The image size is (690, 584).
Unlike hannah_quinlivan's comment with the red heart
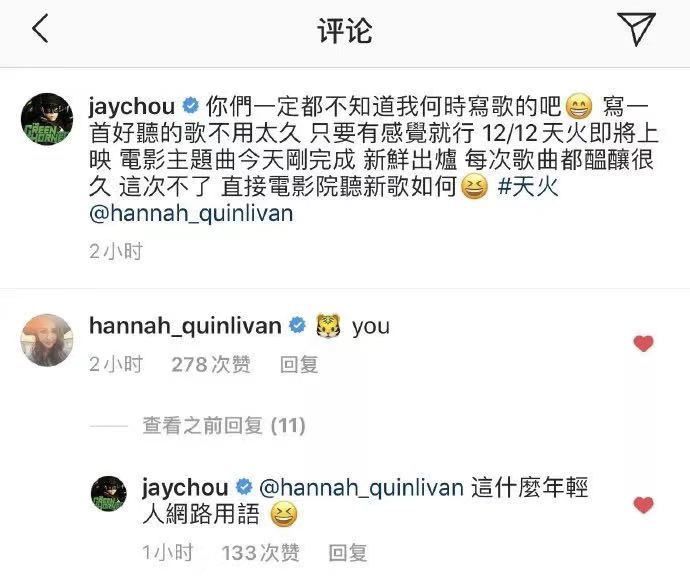tap(643, 344)
